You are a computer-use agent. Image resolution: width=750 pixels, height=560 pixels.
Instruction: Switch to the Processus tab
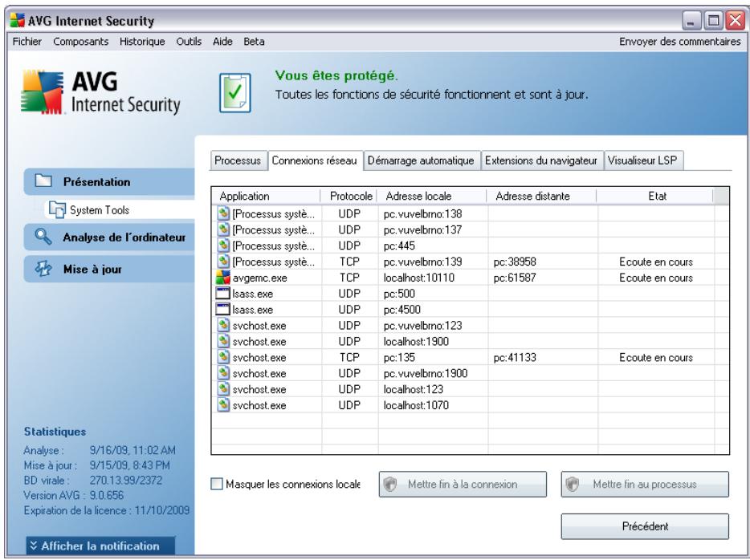coord(238,160)
